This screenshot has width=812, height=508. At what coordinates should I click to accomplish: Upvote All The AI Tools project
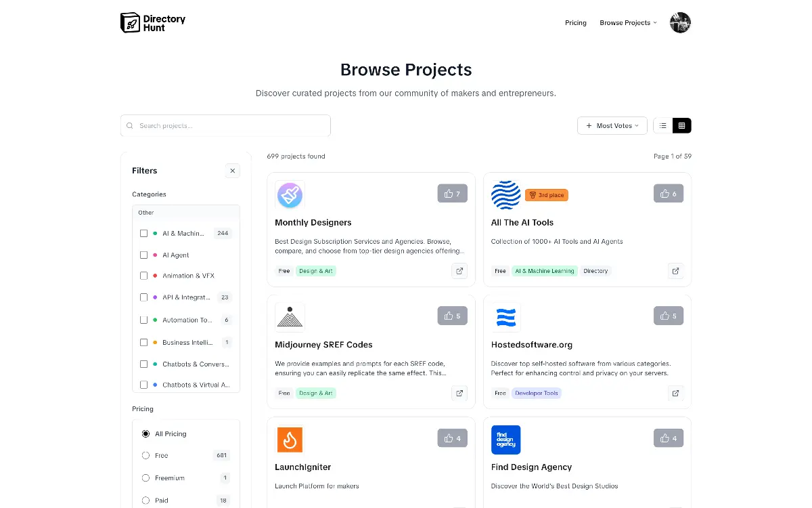[x=668, y=194]
